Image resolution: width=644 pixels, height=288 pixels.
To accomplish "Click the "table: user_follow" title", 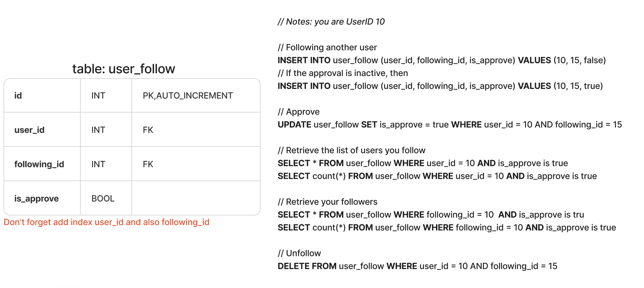I will coord(124,69).
